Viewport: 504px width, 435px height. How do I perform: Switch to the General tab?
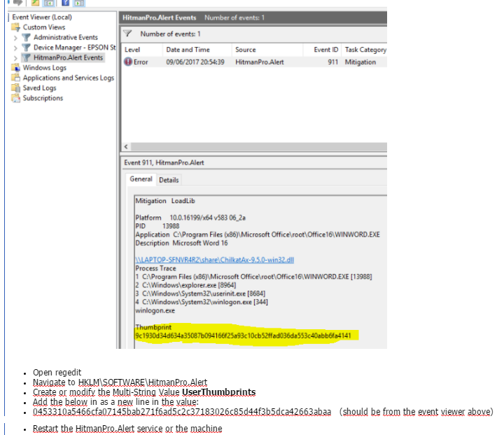141,179
